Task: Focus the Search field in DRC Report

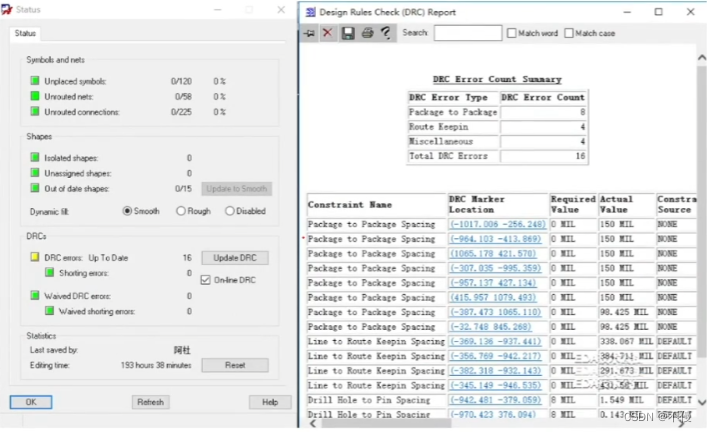Action: [468, 33]
